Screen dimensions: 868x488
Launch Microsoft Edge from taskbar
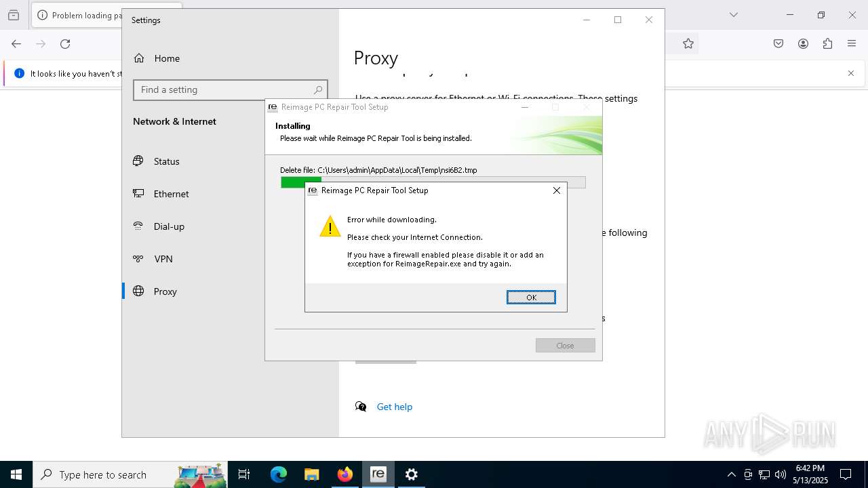click(x=279, y=474)
